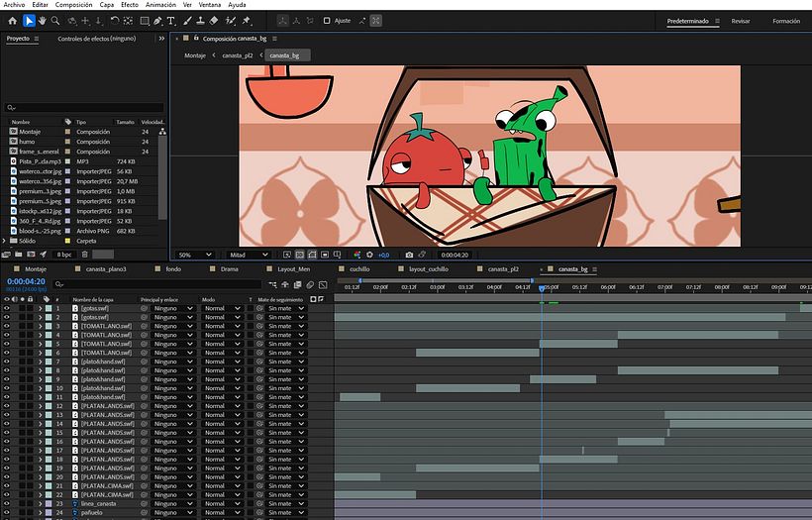812x520 pixels.
Task: Hide layer 12 PLATAN..ANDS.swf eye icon
Action: pos(7,406)
